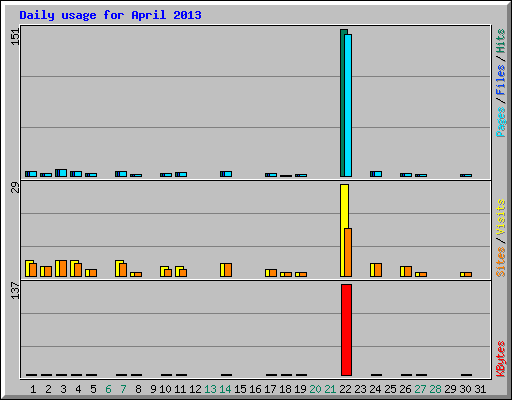
Task: Click the orange sites bar for day 10
Action: click(x=168, y=273)
